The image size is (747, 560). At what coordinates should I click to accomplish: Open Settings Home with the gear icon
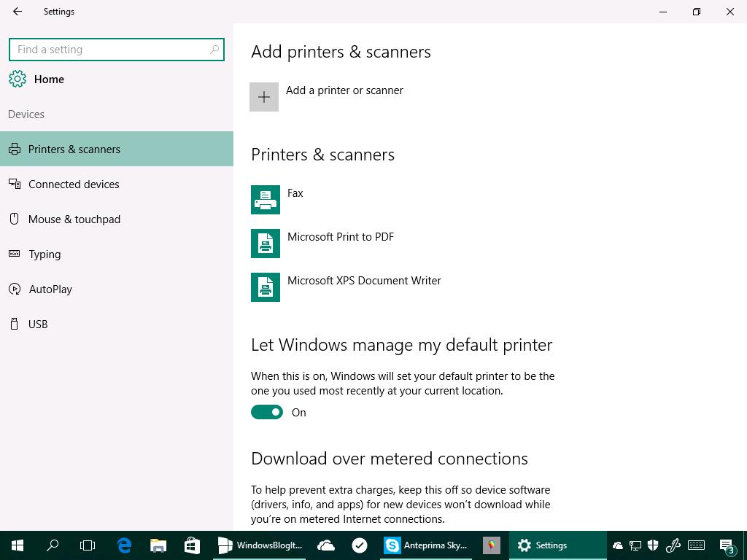tap(18, 79)
